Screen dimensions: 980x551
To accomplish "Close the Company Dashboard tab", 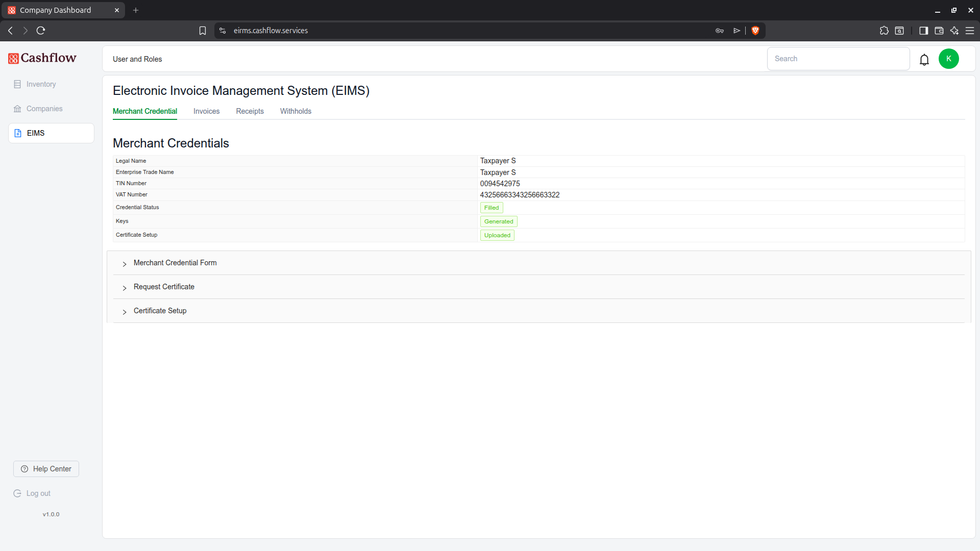I will (117, 10).
